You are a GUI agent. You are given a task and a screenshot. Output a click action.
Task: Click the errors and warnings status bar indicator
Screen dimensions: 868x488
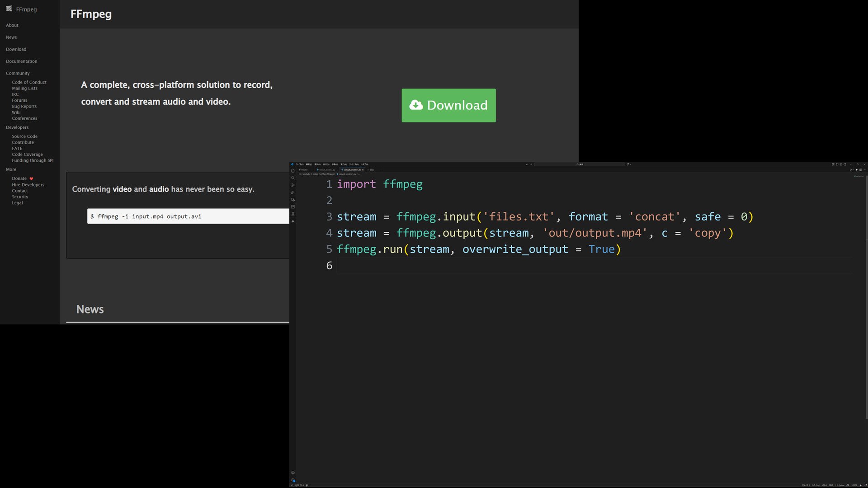point(300,485)
